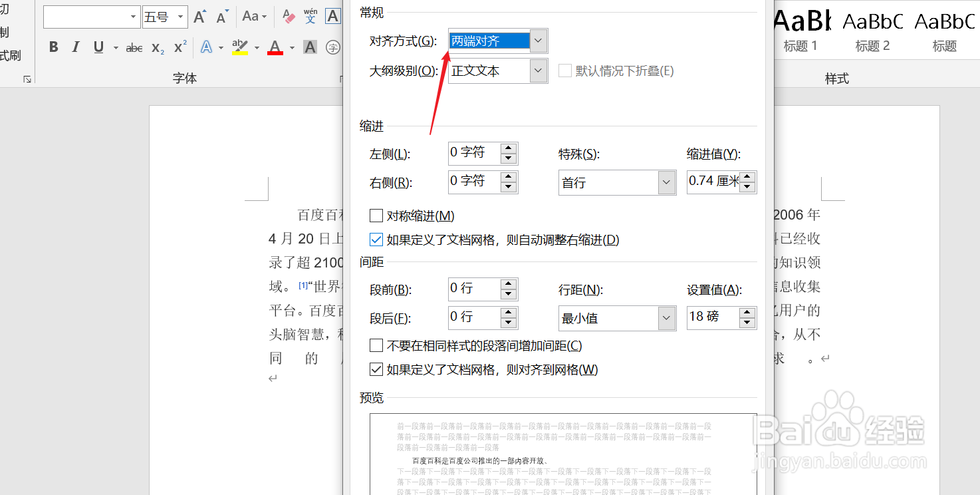Open the Change Case Aa dropdown
This screenshot has width=980, height=495.
[x=255, y=17]
